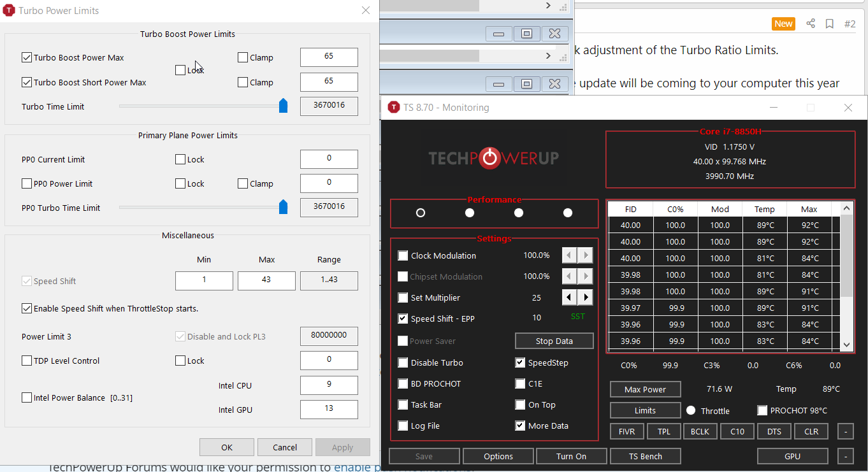Click minus button beside GPU

(x=845, y=456)
